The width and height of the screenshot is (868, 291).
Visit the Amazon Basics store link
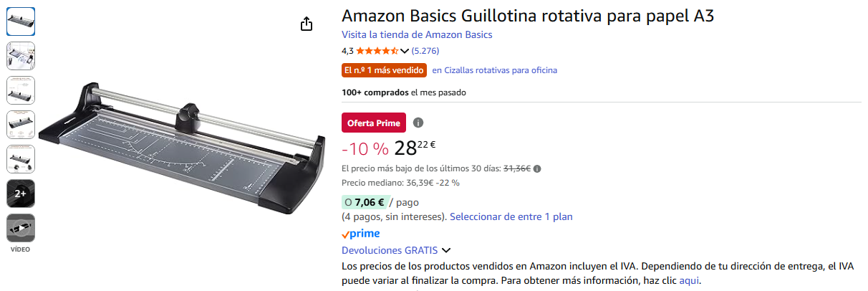pos(417,34)
